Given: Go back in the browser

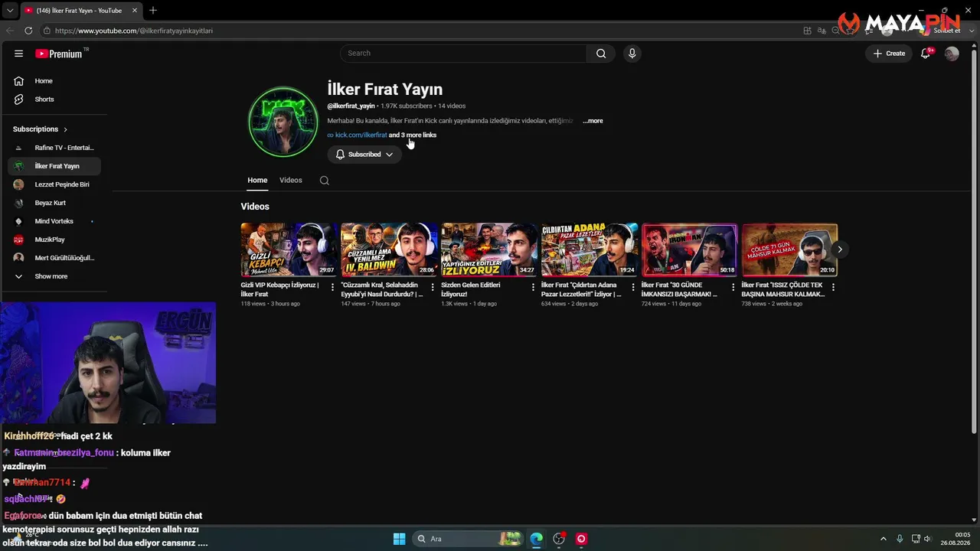Looking at the screenshot, I should (x=10, y=31).
